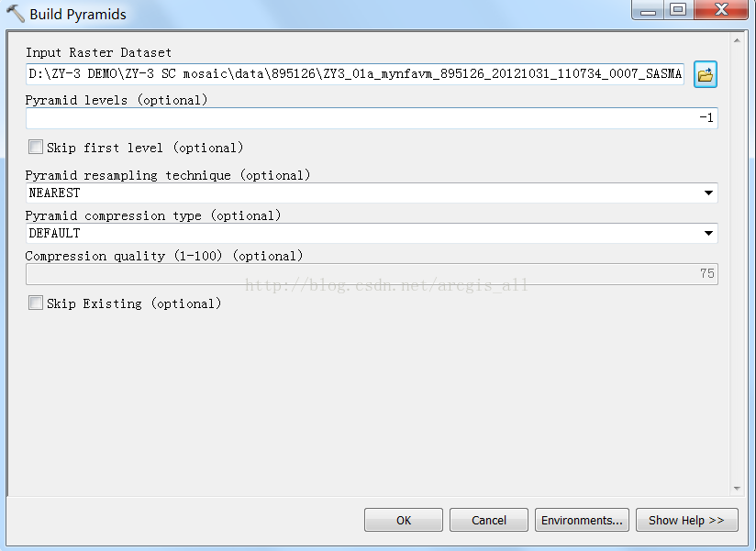
Task: Toggle Skip Existing checkbox
Action: pyautogui.click(x=36, y=303)
